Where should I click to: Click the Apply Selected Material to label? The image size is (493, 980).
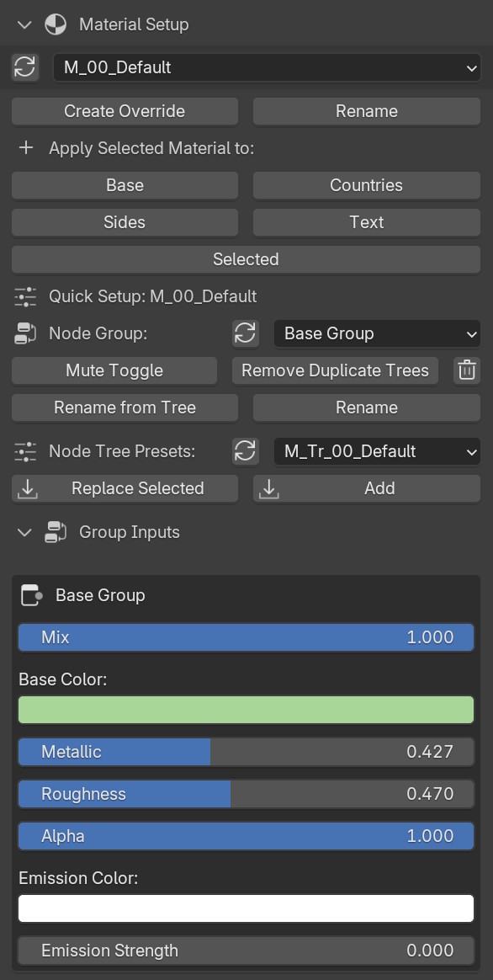(151, 148)
